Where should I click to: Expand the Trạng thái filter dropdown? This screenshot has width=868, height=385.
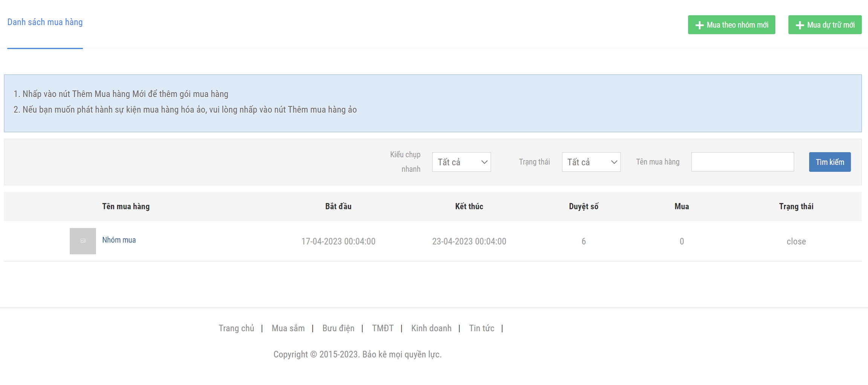pos(591,162)
